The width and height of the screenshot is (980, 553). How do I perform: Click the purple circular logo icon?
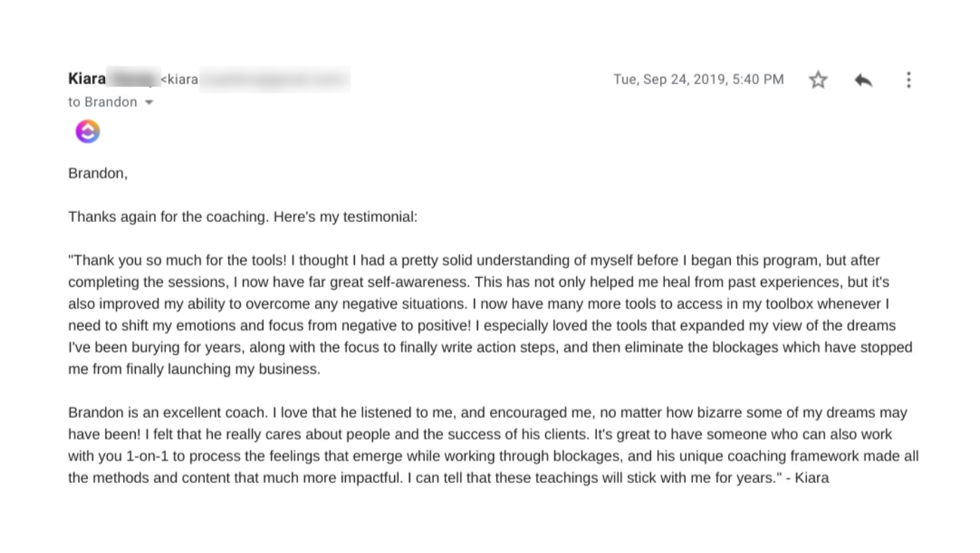click(x=88, y=132)
